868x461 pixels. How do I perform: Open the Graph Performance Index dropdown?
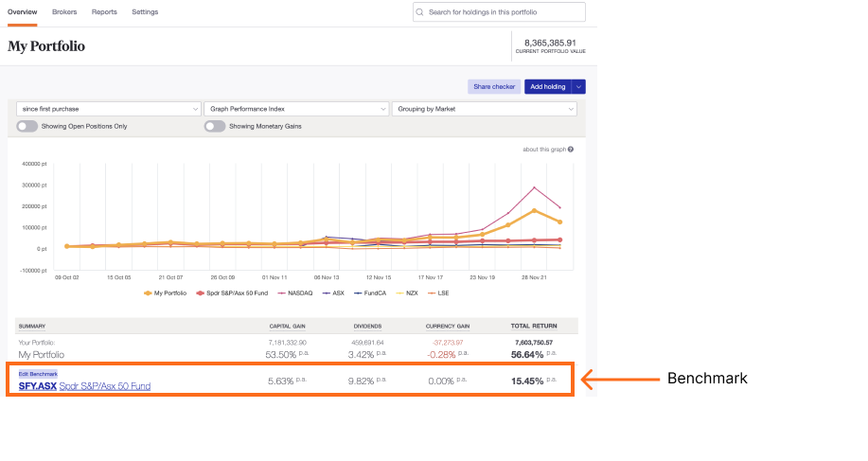pyautogui.click(x=296, y=109)
